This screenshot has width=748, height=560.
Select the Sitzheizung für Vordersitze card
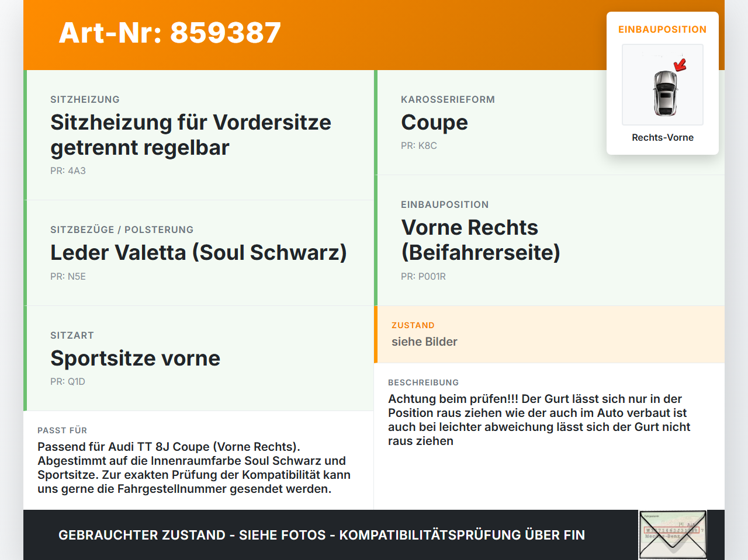(199, 135)
